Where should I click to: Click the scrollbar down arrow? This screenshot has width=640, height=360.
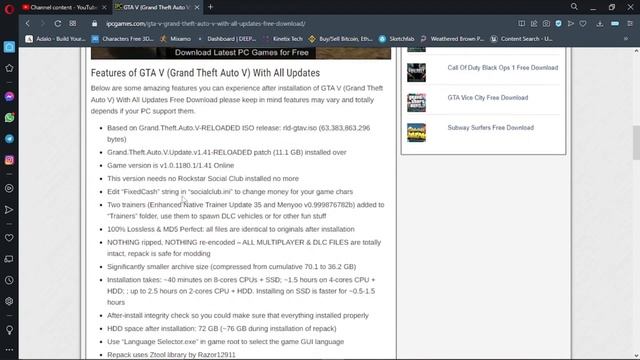(636, 356)
